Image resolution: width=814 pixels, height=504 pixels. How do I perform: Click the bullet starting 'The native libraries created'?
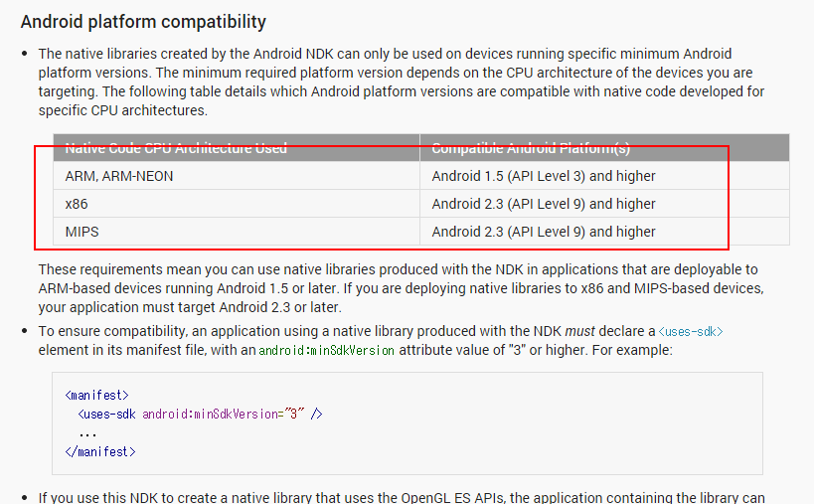click(x=401, y=82)
